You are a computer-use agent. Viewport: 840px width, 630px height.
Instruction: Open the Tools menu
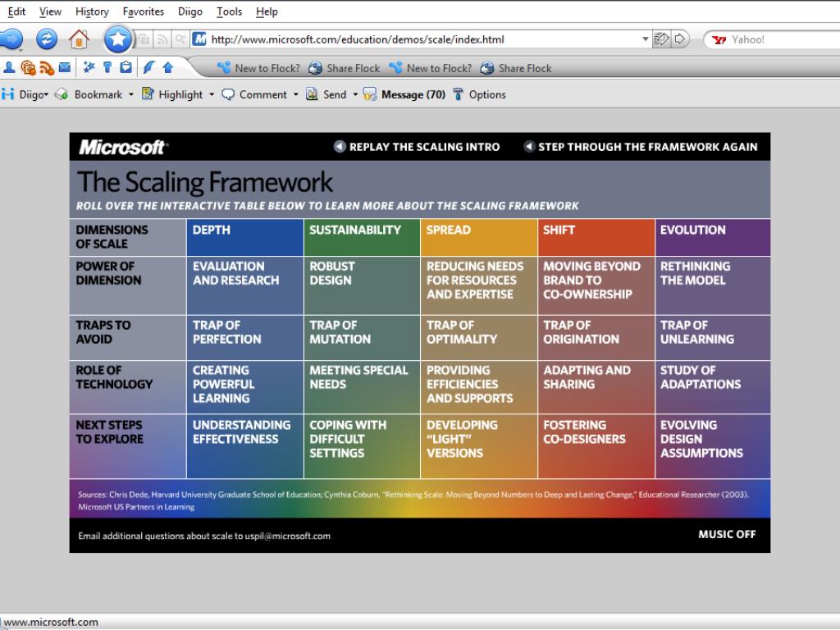[x=230, y=11]
